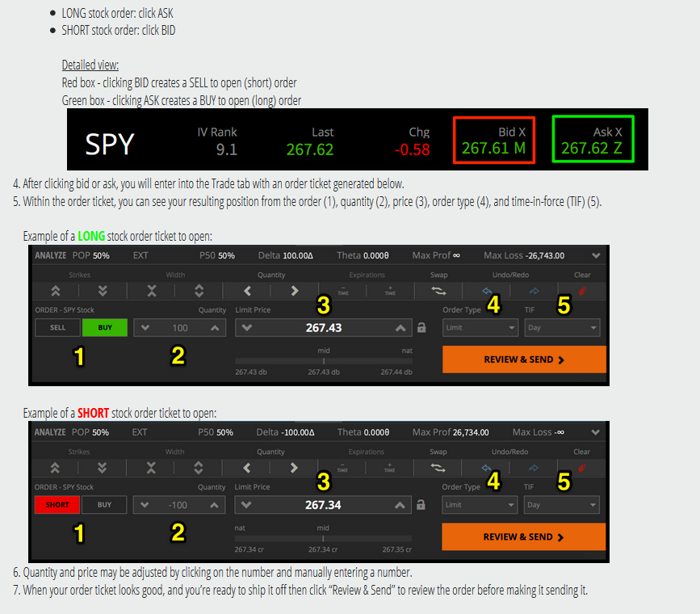Click the limit price value 267.43

[x=324, y=328]
